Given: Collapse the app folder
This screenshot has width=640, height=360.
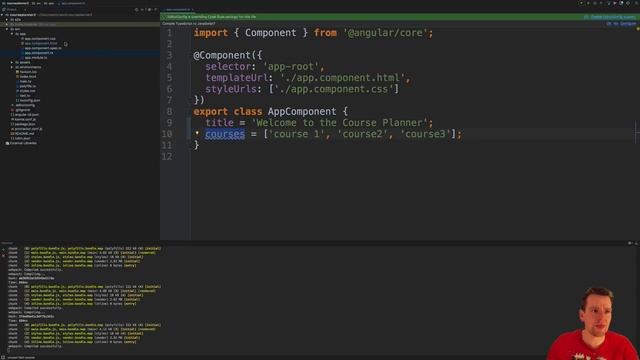Looking at the screenshot, I should point(12,34).
